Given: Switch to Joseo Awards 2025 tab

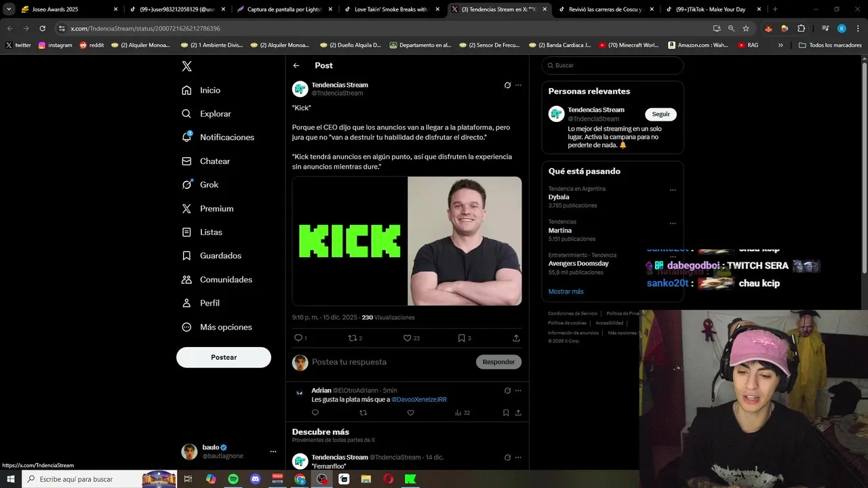Looking at the screenshot, I should pos(69,9).
